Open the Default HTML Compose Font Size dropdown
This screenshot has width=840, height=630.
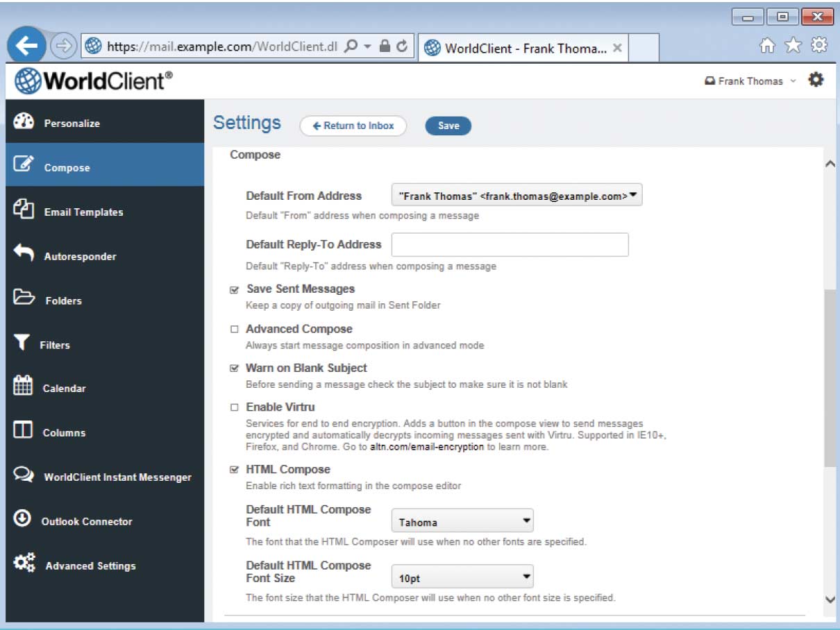pos(462,577)
